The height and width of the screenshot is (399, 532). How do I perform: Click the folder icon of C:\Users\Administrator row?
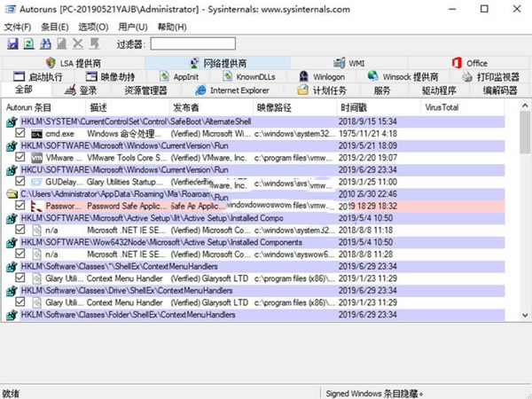pyautogui.click(x=12, y=194)
